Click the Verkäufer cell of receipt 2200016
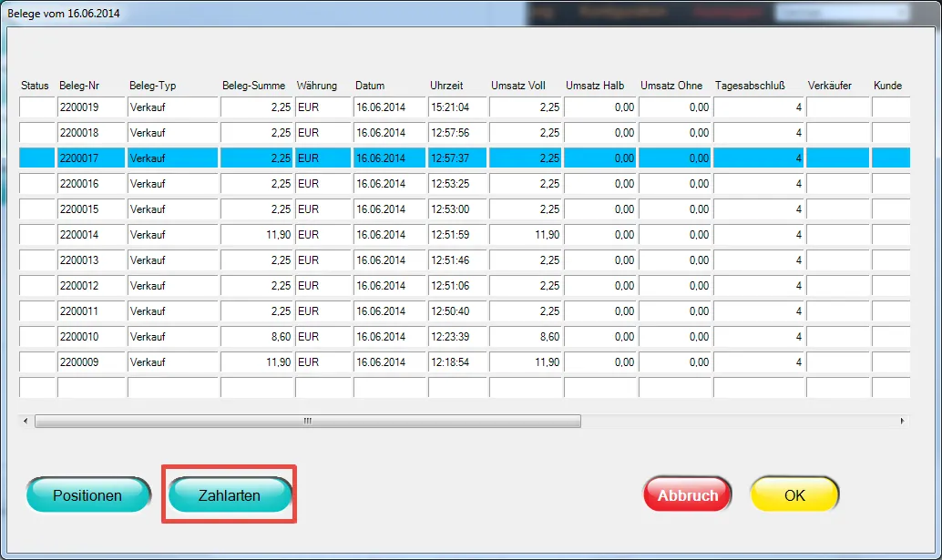 [x=837, y=184]
